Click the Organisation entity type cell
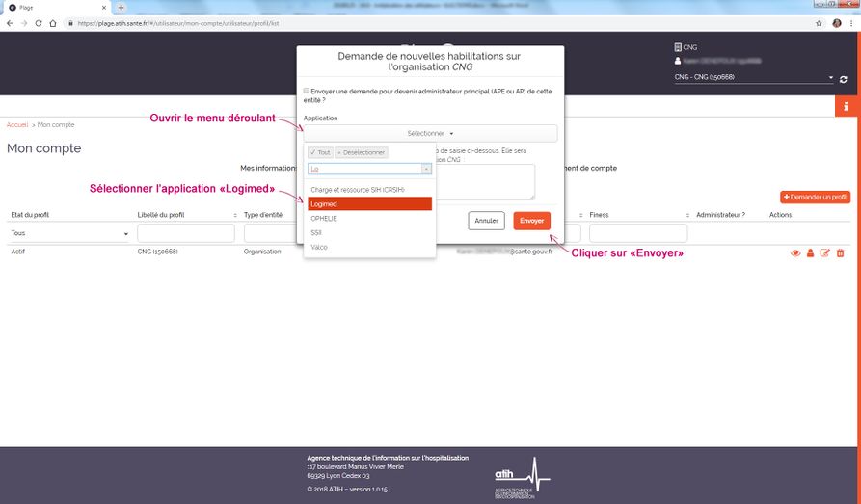 tap(262, 252)
